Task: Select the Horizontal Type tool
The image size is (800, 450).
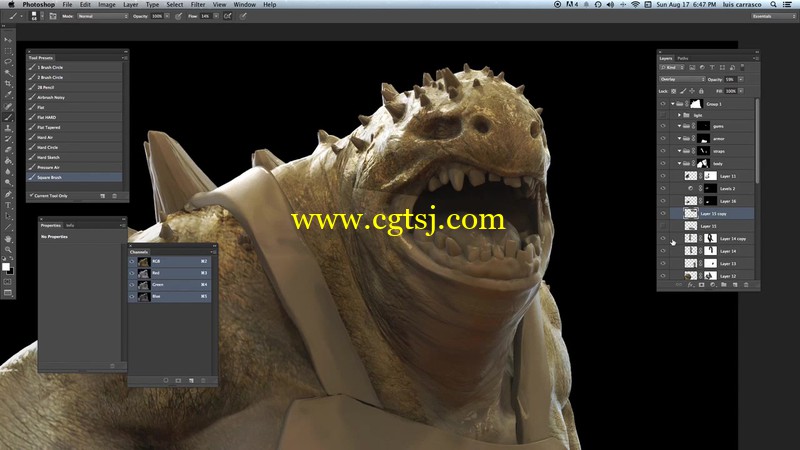Action: click(8, 205)
